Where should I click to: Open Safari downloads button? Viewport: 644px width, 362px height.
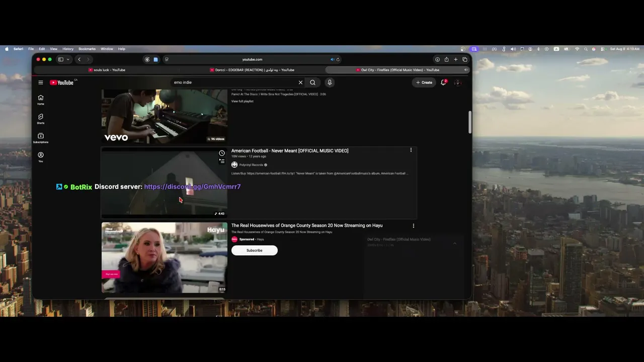(437, 59)
